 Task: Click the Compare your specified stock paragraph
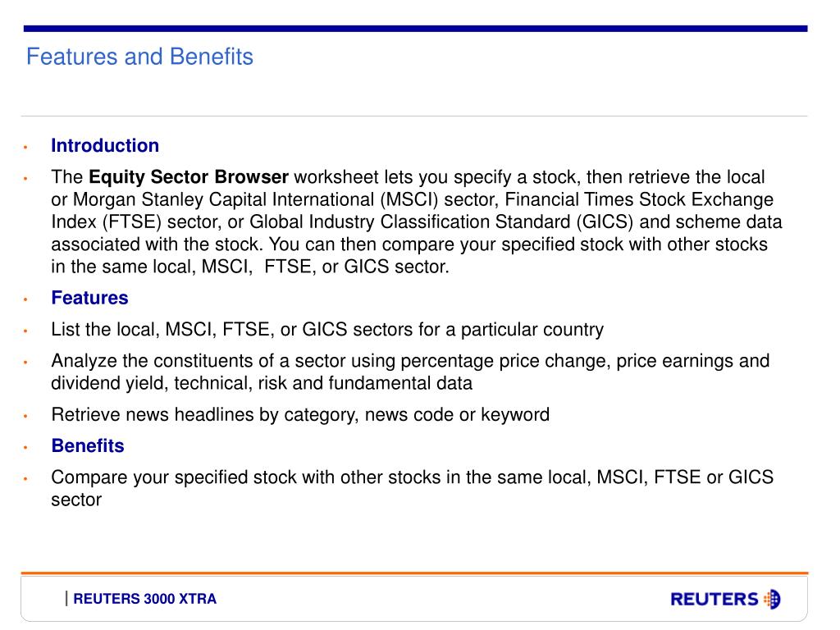click(x=412, y=488)
